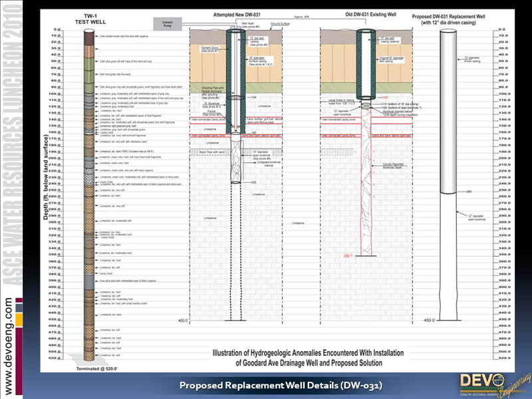Image resolution: width=532 pixels, height=399 pixels.
Task: Click the red 350' depth marker
Action: pyautogui.click(x=366, y=255)
